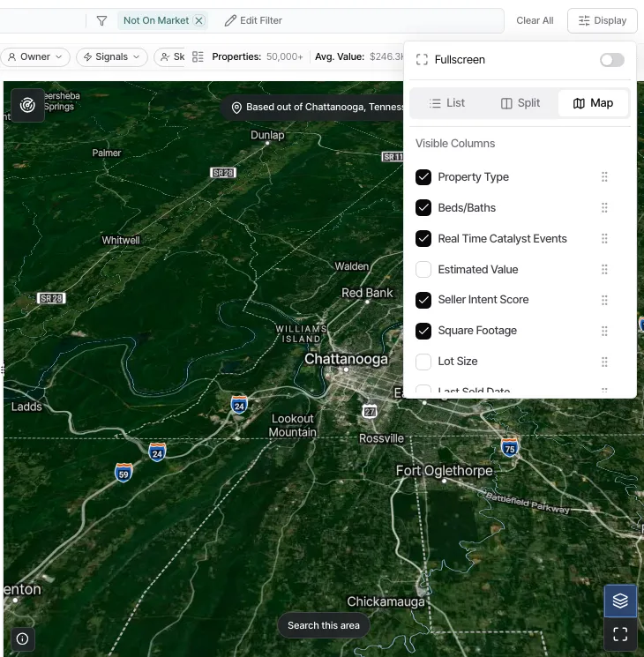Click the Interstate 59 shield
This screenshot has height=657, width=644.
click(x=124, y=473)
